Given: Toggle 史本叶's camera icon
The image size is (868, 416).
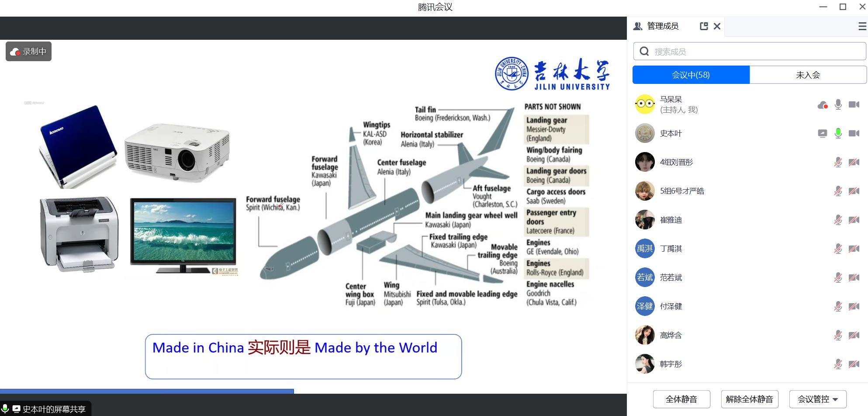Looking at the screenshot, I should pos(854,133).
